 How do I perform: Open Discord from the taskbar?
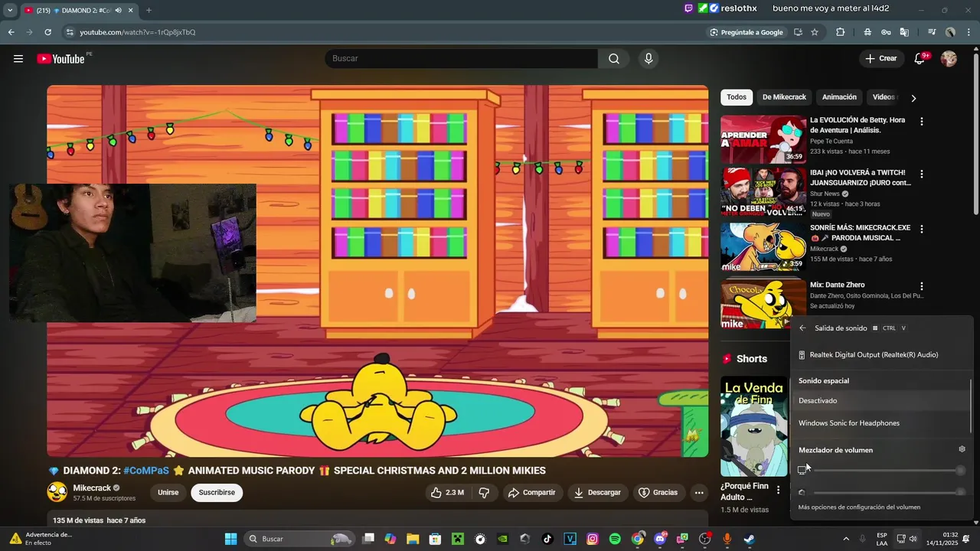[x=660, y=539]
